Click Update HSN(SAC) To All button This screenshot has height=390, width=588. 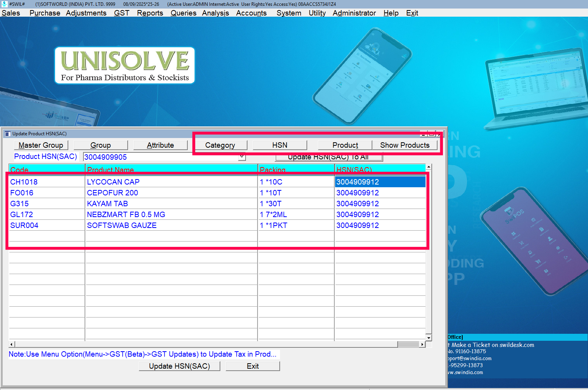point(329,157)
